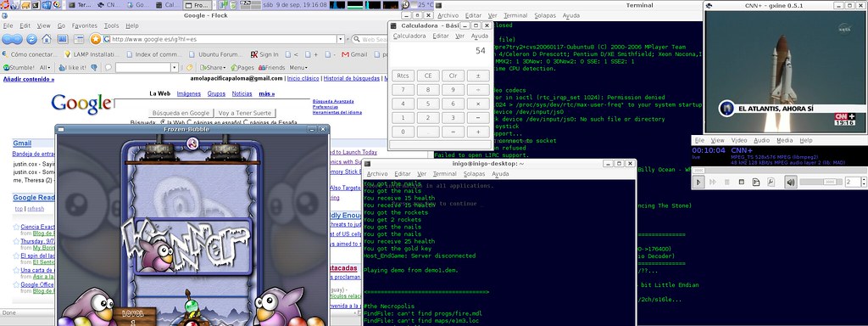The height and width of the screenshot is (326, 868).
Task: Click the CE button on the calculator
Action: coord(428,76)
